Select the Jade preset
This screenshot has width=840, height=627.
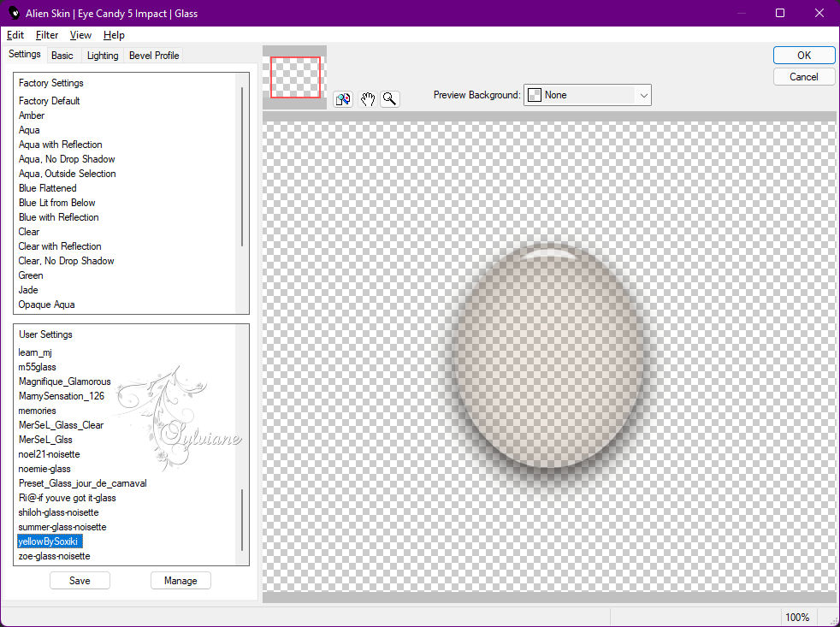click(x=28, y=290)
